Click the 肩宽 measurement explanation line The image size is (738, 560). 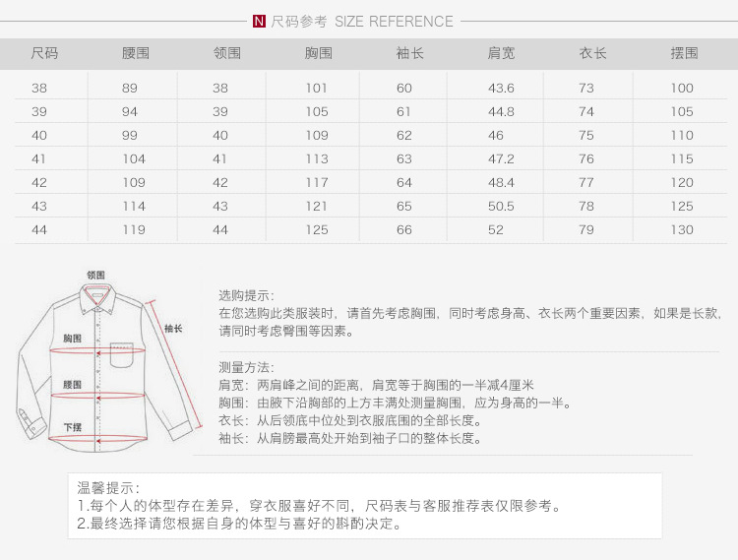(x=376, y=385)
